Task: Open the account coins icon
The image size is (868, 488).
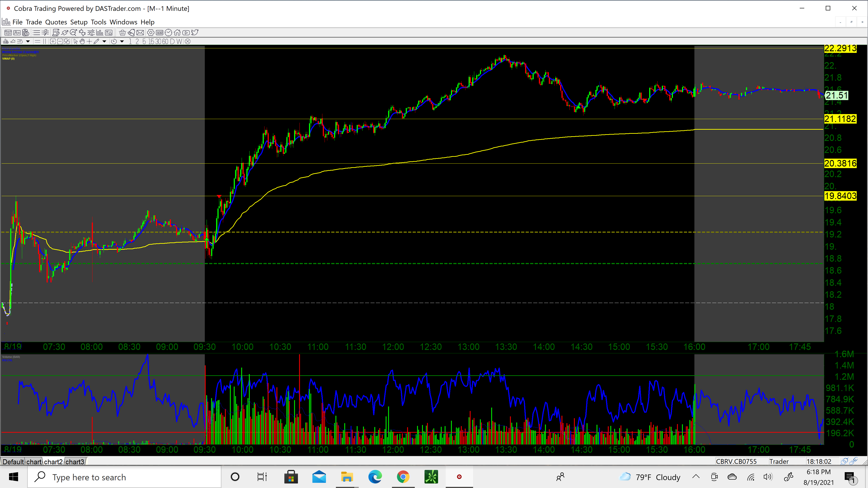Action: click(26, 33)
